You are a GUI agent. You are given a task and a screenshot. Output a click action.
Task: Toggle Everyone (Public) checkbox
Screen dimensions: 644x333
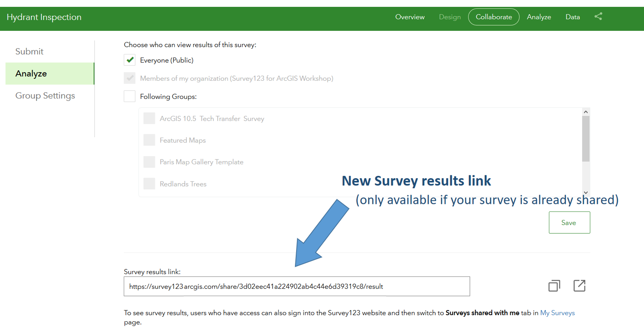[130, 60]
